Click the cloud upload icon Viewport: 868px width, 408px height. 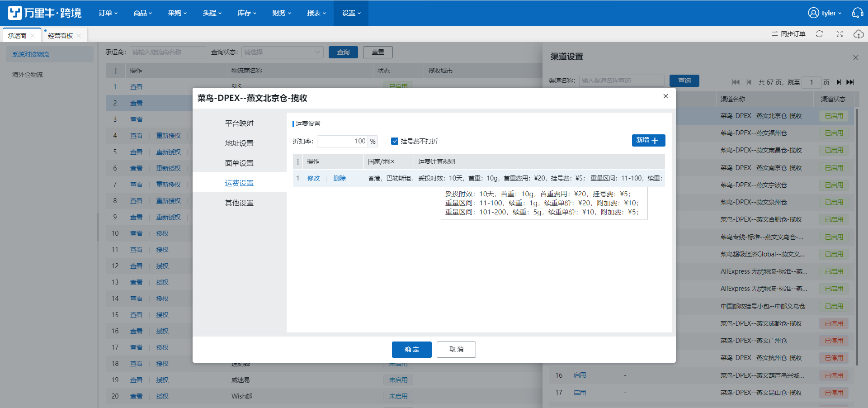[859, 34]
